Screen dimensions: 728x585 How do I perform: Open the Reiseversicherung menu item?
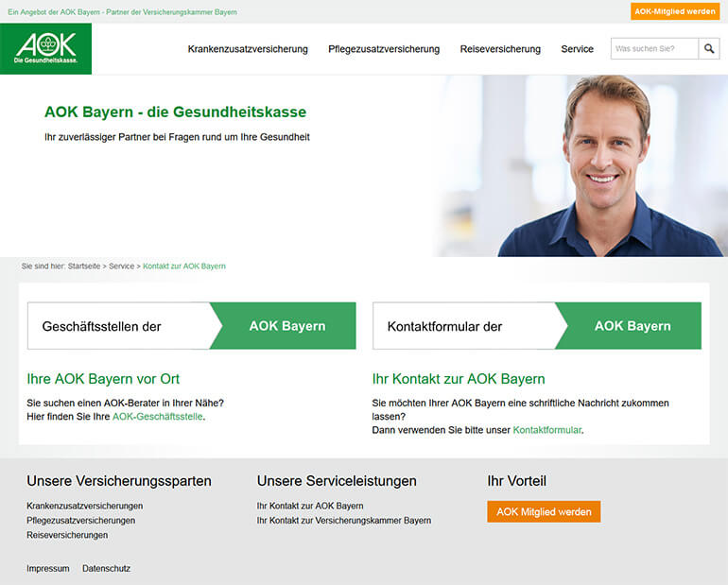[500, 49]
